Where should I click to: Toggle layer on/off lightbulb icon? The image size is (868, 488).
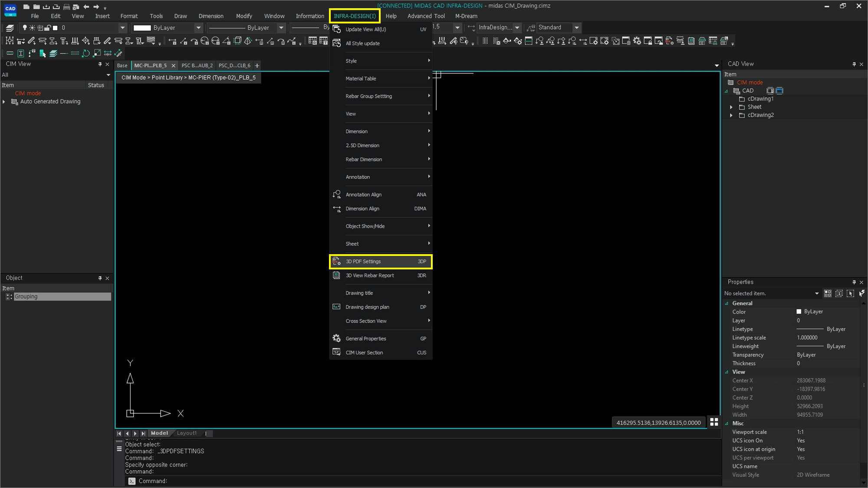click(25, 28)
